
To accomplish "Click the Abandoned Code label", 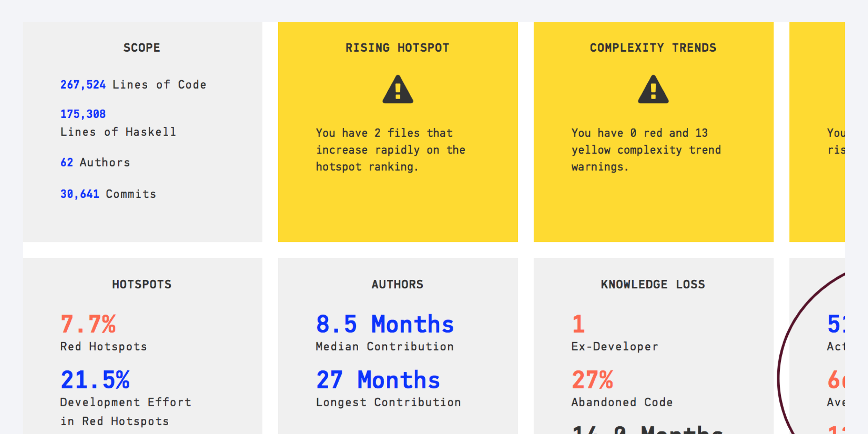I will click(x=622, y=403).
